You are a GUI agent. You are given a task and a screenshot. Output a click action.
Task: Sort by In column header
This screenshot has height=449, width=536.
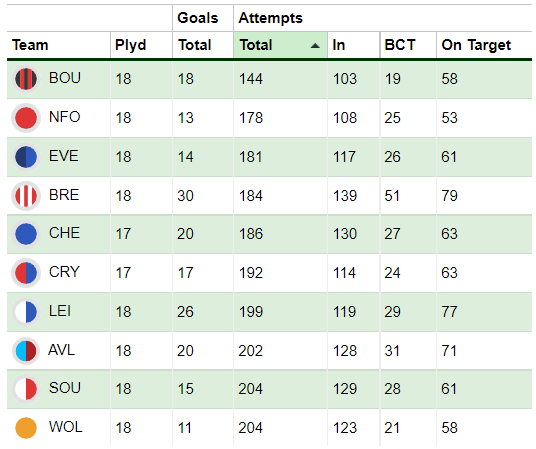point(338,45)
